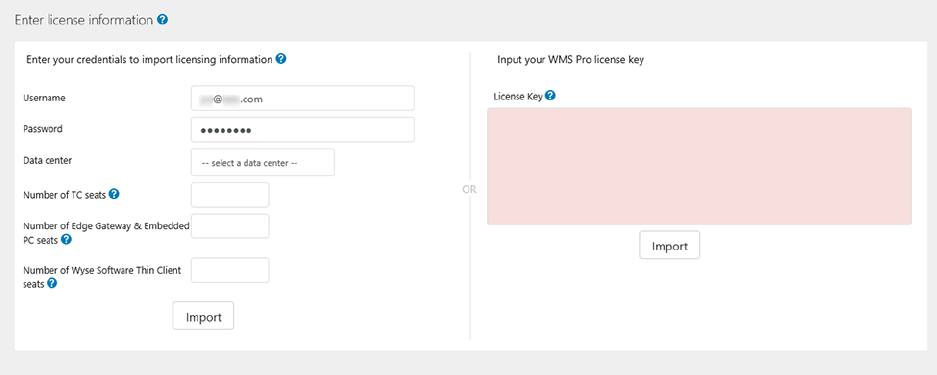Click the Import button under credentials form
The width and height of the screenshot is (937, 375).
(x=203, y=316)
